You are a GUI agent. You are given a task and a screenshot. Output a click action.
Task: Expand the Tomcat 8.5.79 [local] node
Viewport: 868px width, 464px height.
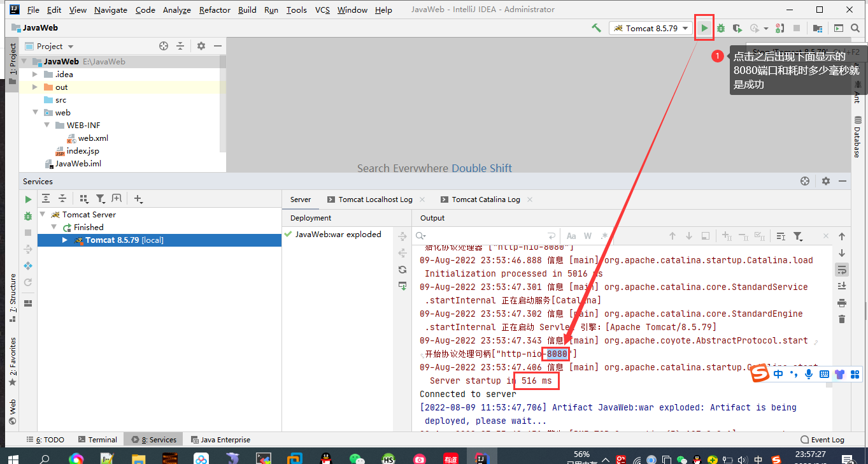click(x=65, y=240)
